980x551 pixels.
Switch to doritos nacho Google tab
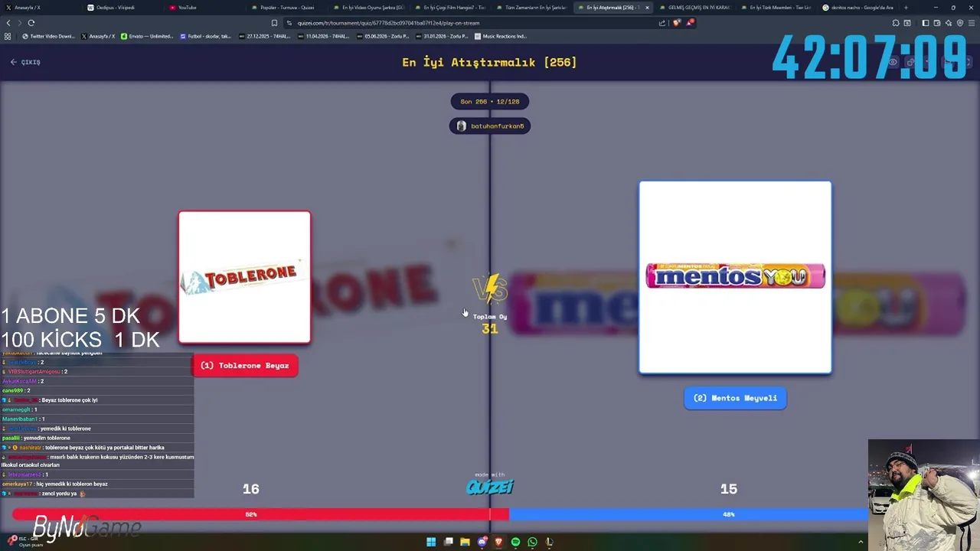[x=858, y=8]
